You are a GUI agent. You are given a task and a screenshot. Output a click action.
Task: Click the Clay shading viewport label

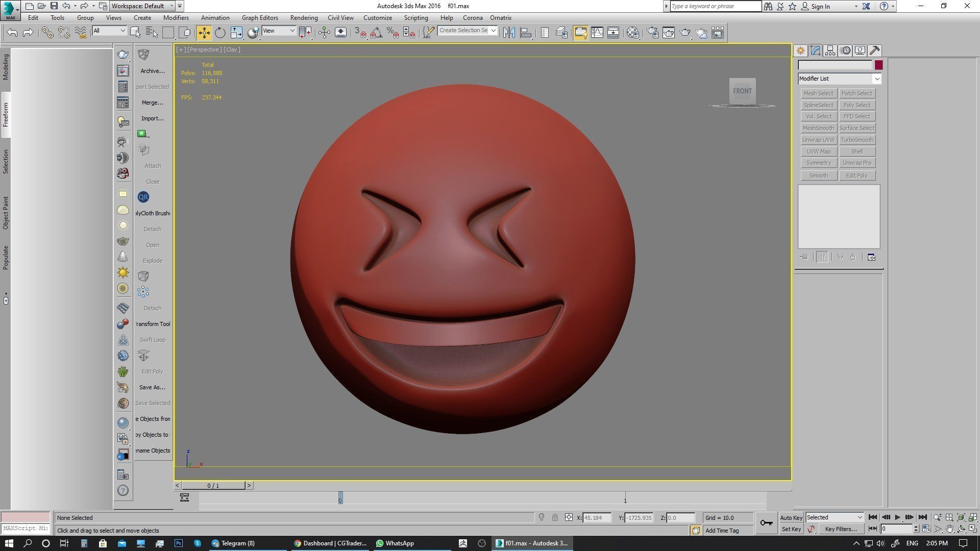click(232, 49)
